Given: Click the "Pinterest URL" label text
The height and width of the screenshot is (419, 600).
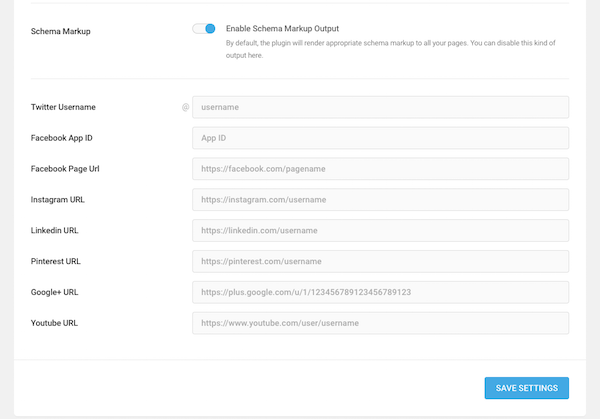Looking at the screenshot, I should coord(57,261).
